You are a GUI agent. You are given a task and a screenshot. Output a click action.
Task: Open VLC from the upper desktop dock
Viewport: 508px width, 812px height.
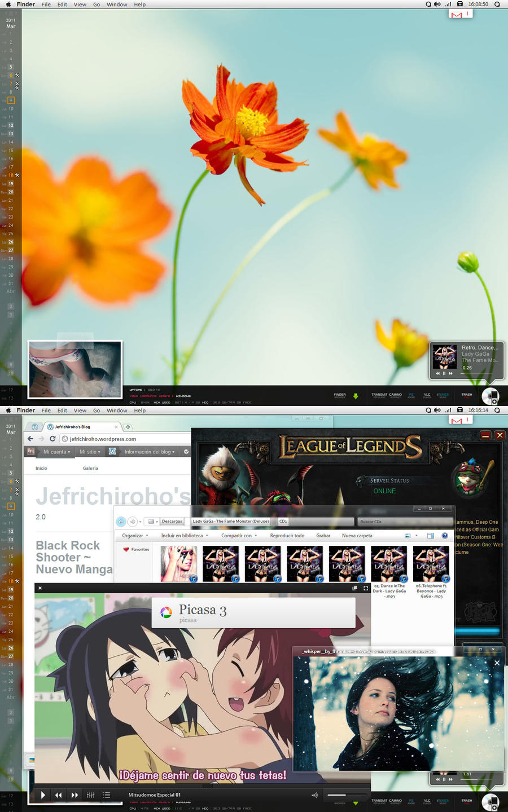427,395
